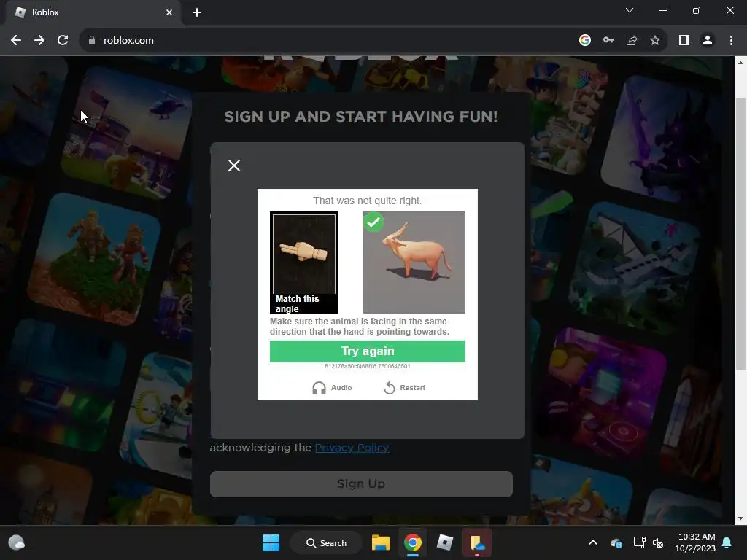Bookmark this tab with the star icon

tap(655, 41)
